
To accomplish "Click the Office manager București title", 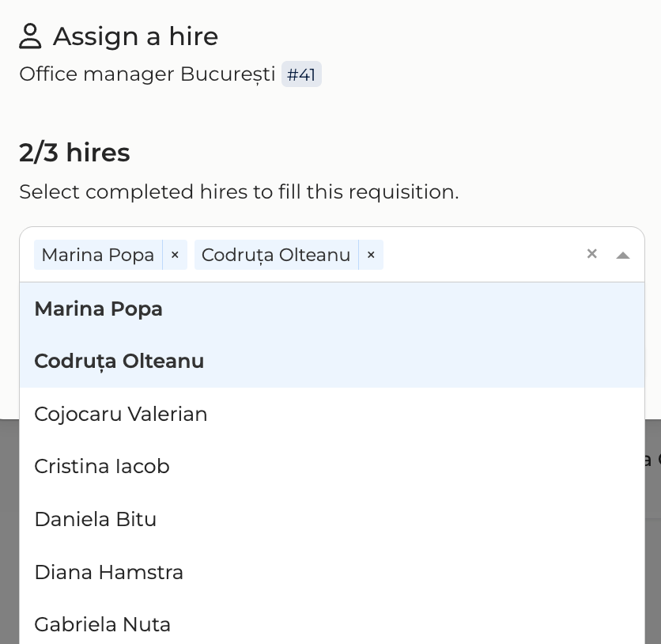I will [x=147, y=74].
